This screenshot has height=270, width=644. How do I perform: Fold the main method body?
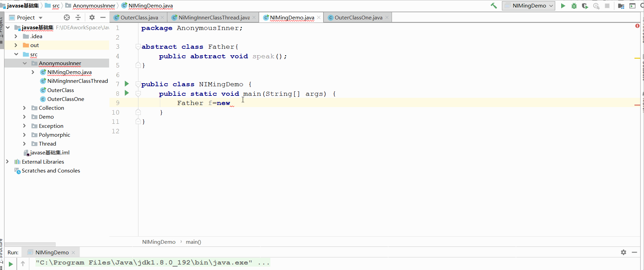[138, 94]
